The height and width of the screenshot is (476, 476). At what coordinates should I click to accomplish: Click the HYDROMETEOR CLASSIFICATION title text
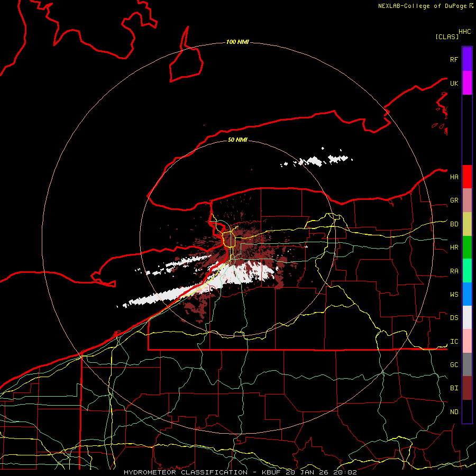pos(186,472)
